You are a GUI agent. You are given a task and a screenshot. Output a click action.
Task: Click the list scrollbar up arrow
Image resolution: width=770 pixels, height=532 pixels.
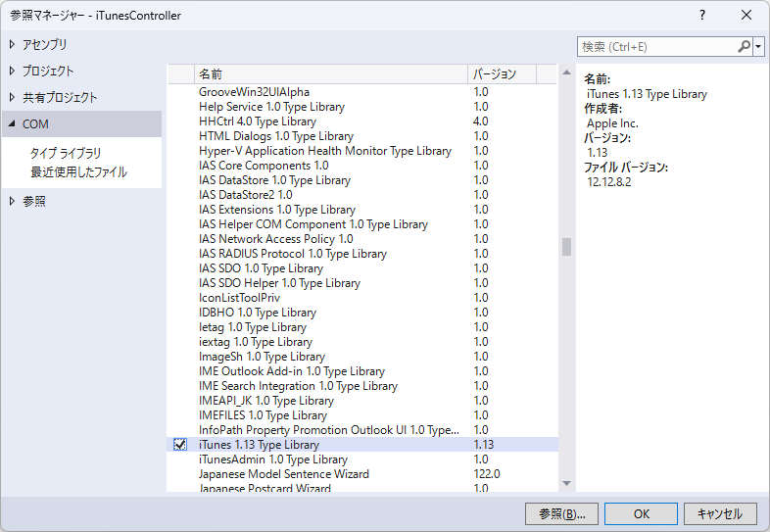[566, 73]
